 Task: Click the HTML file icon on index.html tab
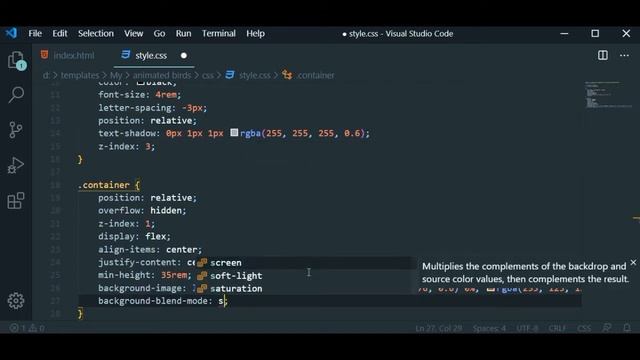coord(44,55)
